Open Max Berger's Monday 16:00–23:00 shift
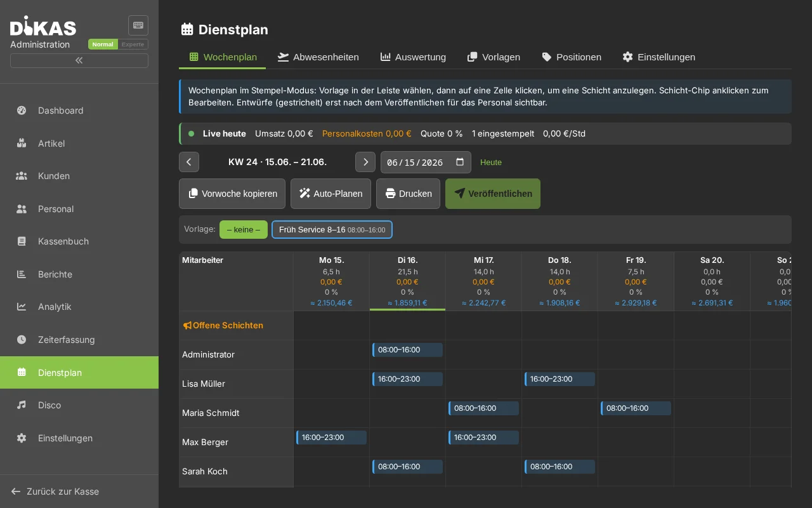This screenshot has width=812, height=508. (331, 438)
